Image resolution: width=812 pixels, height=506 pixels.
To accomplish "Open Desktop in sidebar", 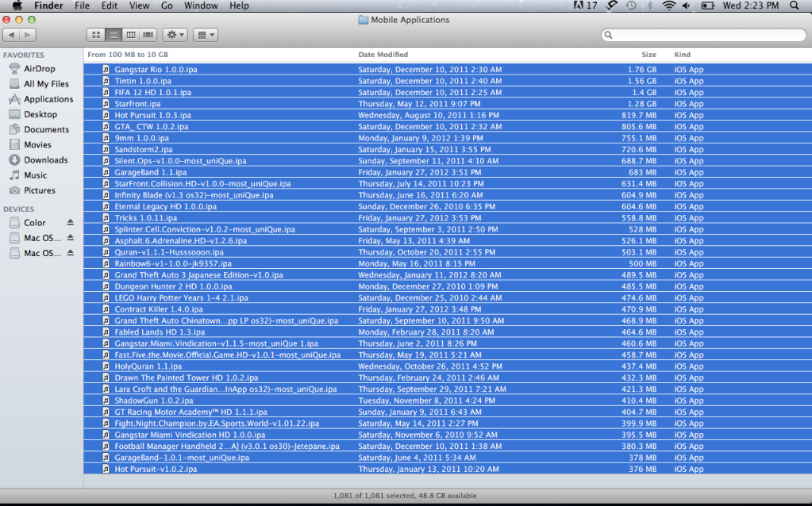I will 33,114.
